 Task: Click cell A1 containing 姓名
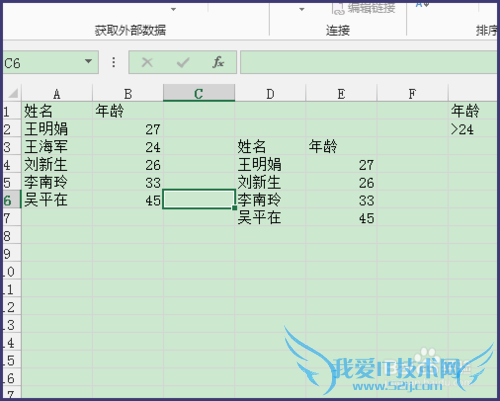(57, 111)
